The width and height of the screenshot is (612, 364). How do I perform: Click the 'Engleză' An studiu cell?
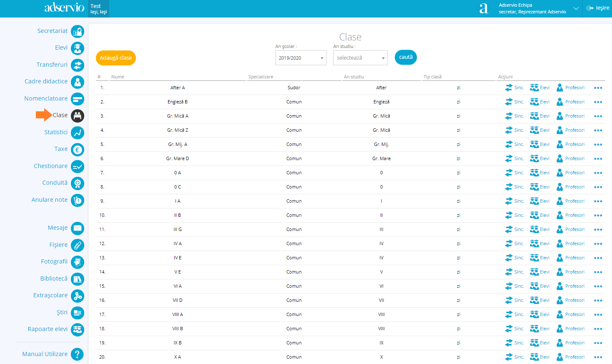[x=381, y=102]
